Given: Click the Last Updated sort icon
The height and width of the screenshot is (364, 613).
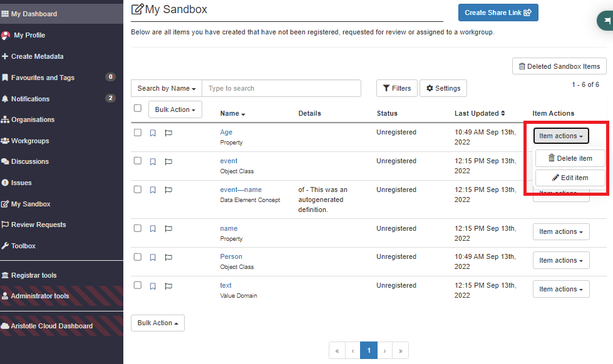Looking at the screenshot, I should point(503,113).
